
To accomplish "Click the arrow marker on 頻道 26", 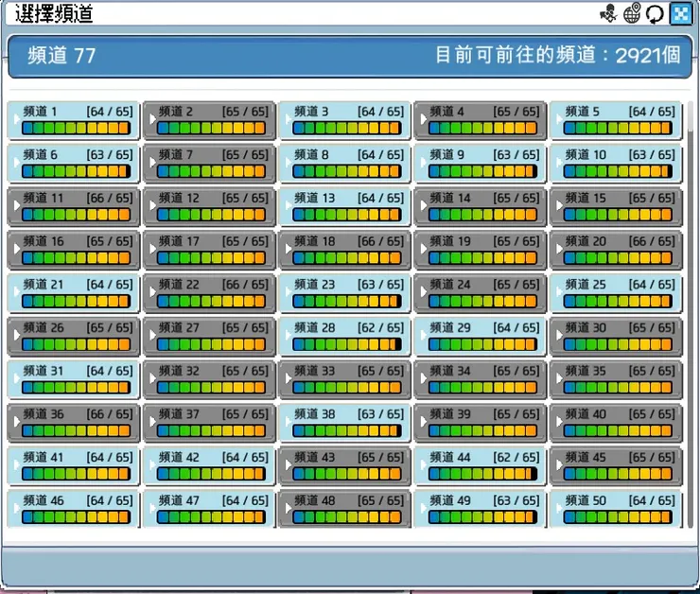I will click(x=17, y=335).
